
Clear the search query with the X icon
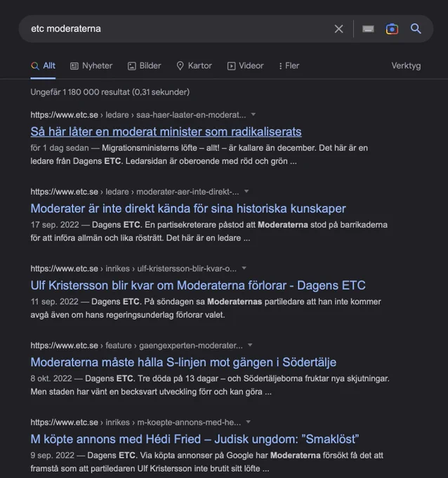(338, 29)
